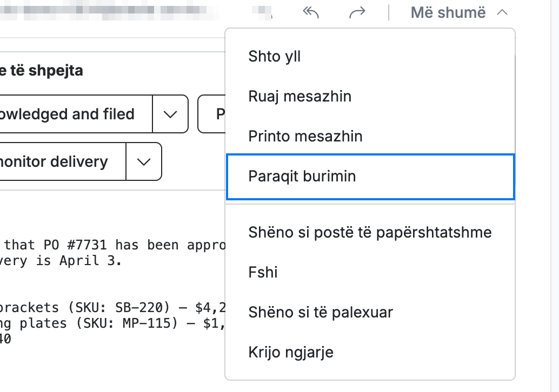
Task: Click the forward arrow icon
Action: click(x=357, y=12)
